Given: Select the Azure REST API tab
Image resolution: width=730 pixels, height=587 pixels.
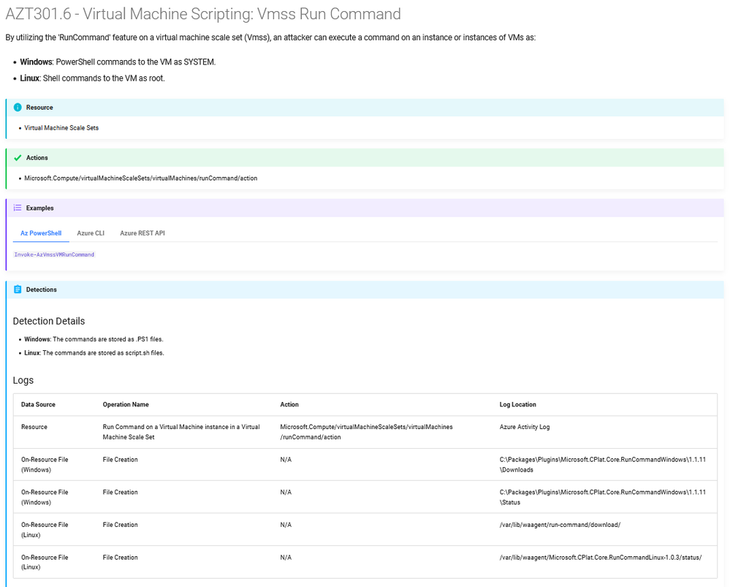Looking at the screenshot, I should 143,233.
